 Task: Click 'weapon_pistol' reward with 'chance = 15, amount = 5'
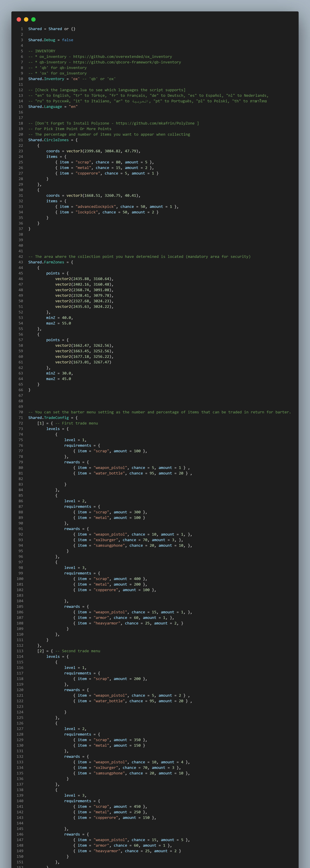click(x=132, y=840)
